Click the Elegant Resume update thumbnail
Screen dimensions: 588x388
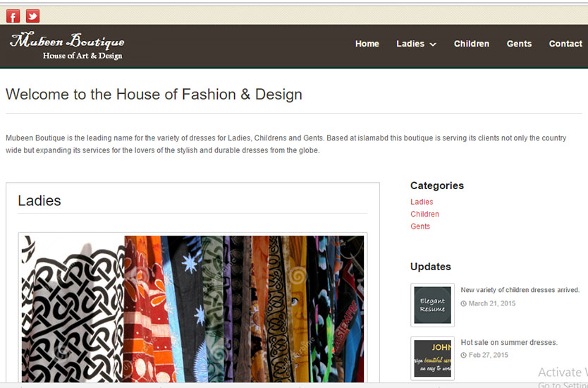[x=432, y=305]
